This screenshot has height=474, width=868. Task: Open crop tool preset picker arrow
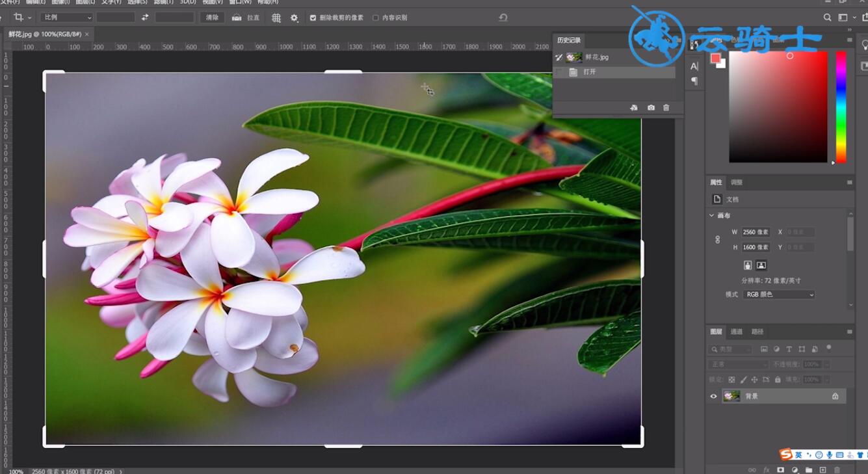(x=30, y=18)
